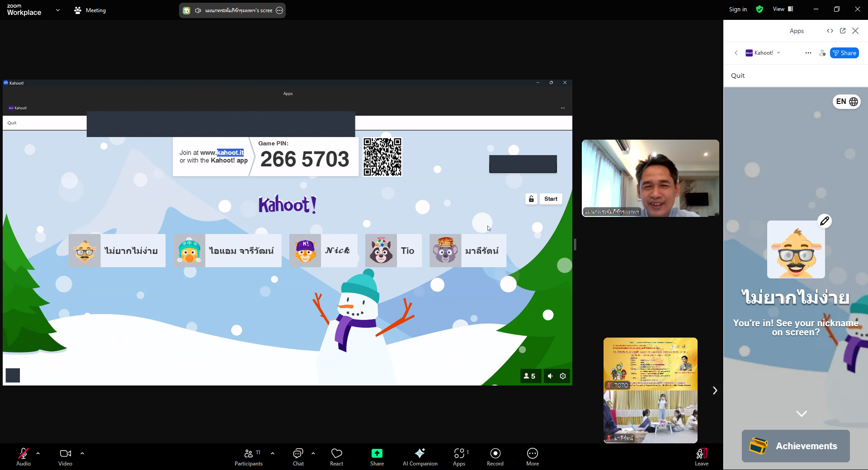Collapse Apps panel with code brackets icon
The height and width of the screenshot is (470, 868).
pyautogui.click(x=830, y=31)
